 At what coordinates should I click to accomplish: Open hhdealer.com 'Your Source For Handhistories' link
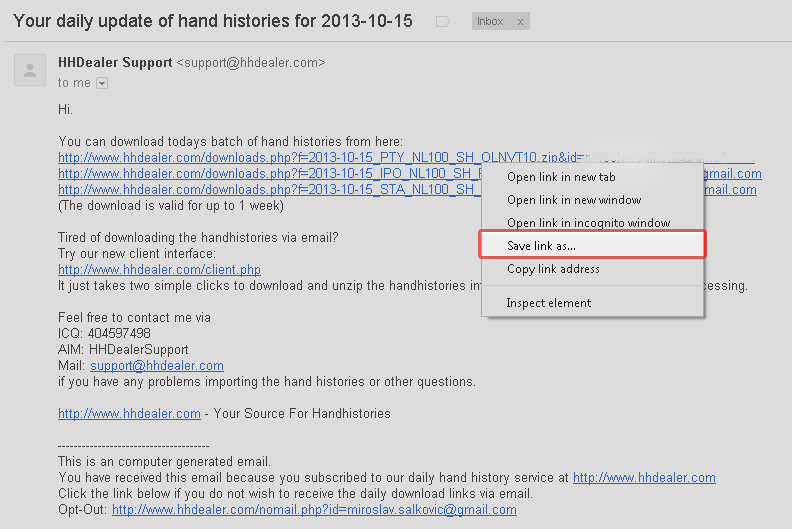(x=129, y=414)
